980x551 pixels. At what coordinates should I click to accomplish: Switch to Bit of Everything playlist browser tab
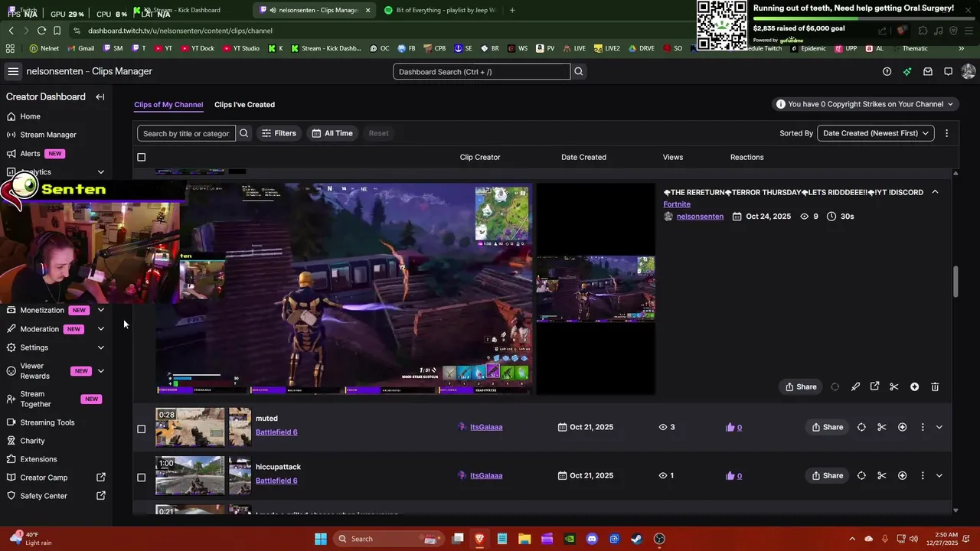click(x=439, y=10)
